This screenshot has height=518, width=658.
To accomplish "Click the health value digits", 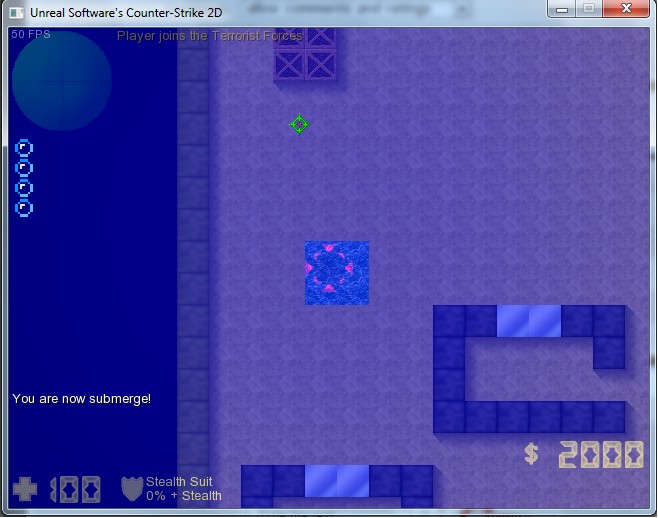I will 76,489.
